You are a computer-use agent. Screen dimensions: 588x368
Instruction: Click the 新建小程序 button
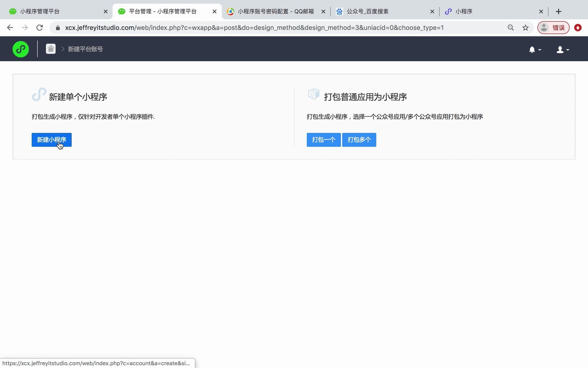click(51, 140)
